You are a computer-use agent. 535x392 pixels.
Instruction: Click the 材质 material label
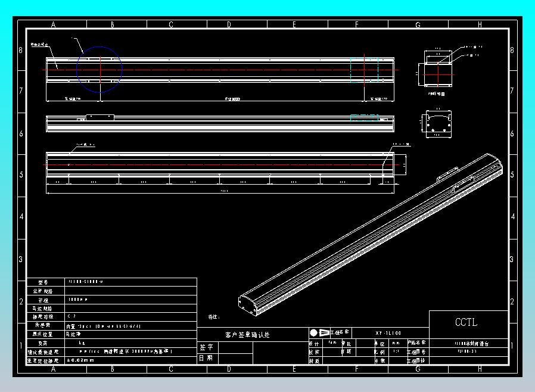click(314, 360)
